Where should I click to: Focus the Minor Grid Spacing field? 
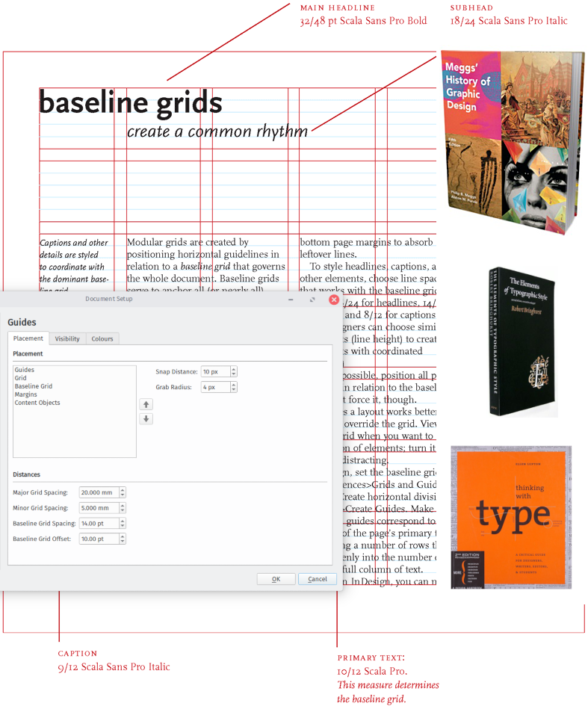pyautogui.click(x=99, y=508)
